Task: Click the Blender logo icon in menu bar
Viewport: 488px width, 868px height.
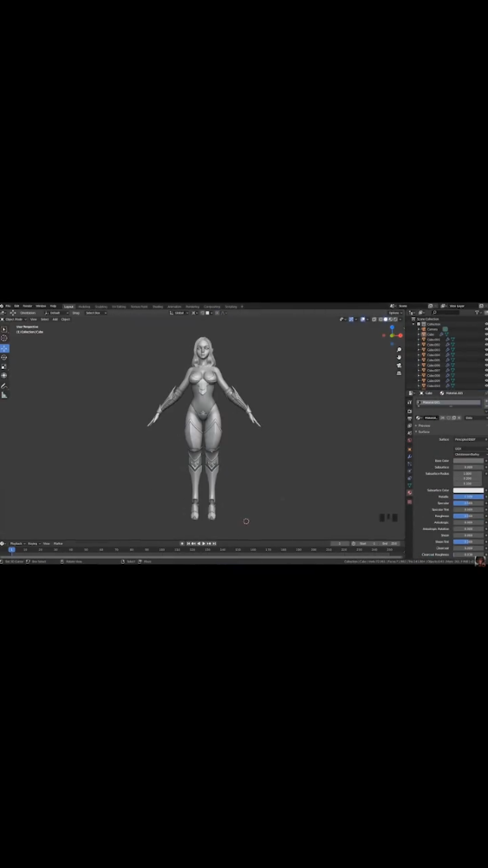Action: tap(3, 306)
